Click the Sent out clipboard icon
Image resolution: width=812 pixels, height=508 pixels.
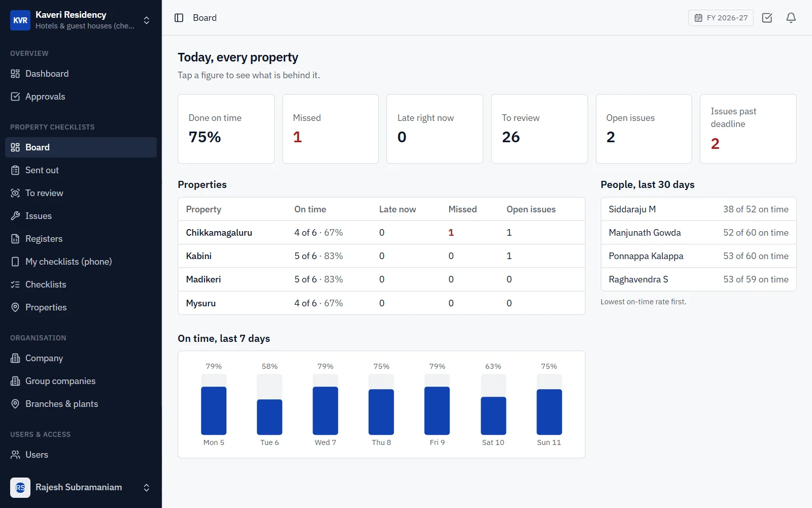click(x=15, y=170)
